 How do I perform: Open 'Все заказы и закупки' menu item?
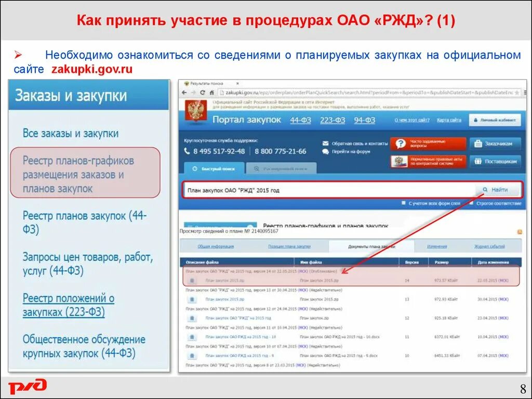[71, 134]
